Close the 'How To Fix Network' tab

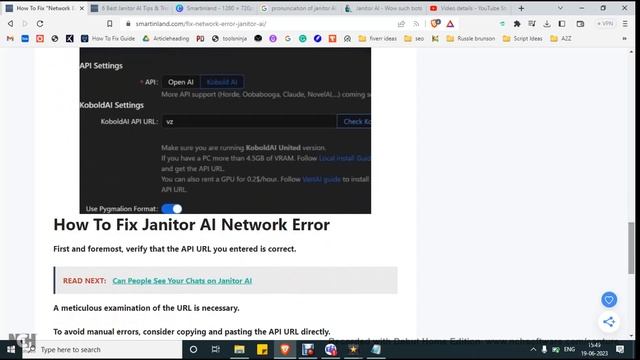[82, 8]
